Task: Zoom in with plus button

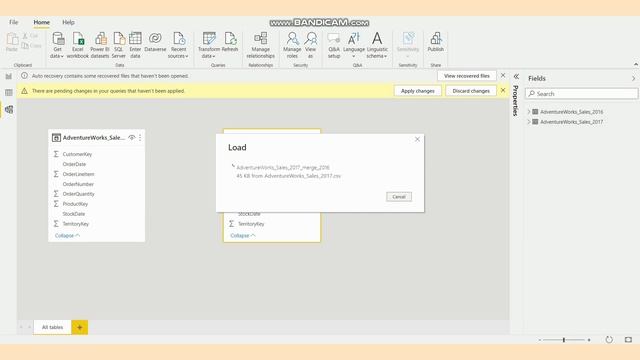Action: (x=589, y=340)
